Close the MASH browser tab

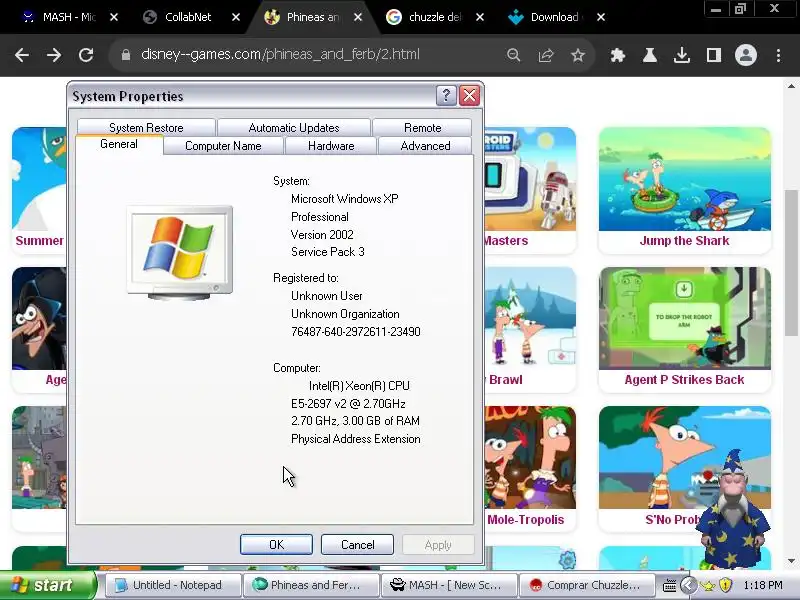(114, 17)
